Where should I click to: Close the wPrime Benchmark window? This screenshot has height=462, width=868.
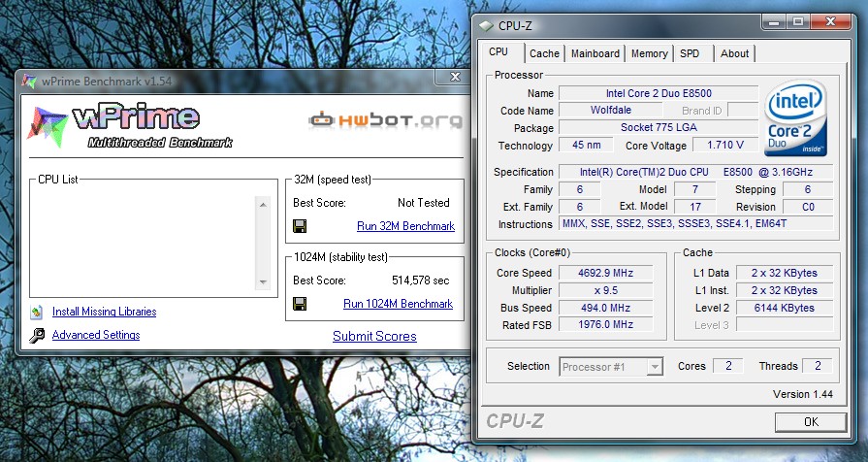[455, 77]
